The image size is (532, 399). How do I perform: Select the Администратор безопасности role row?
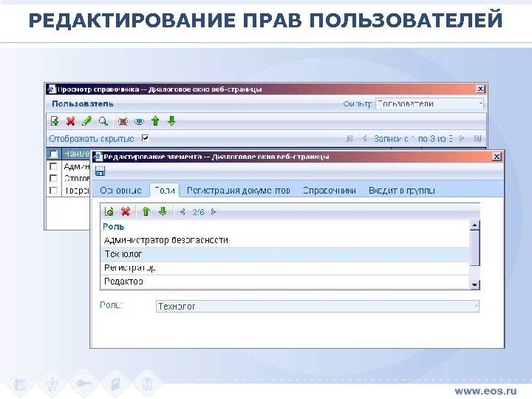pyautogui.click(x=285, y=240)
